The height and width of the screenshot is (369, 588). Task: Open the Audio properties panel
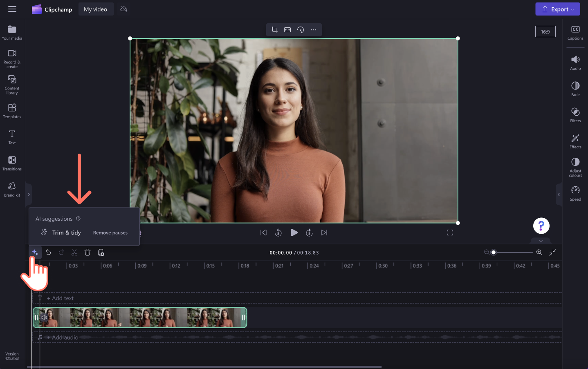click(575, 63)
